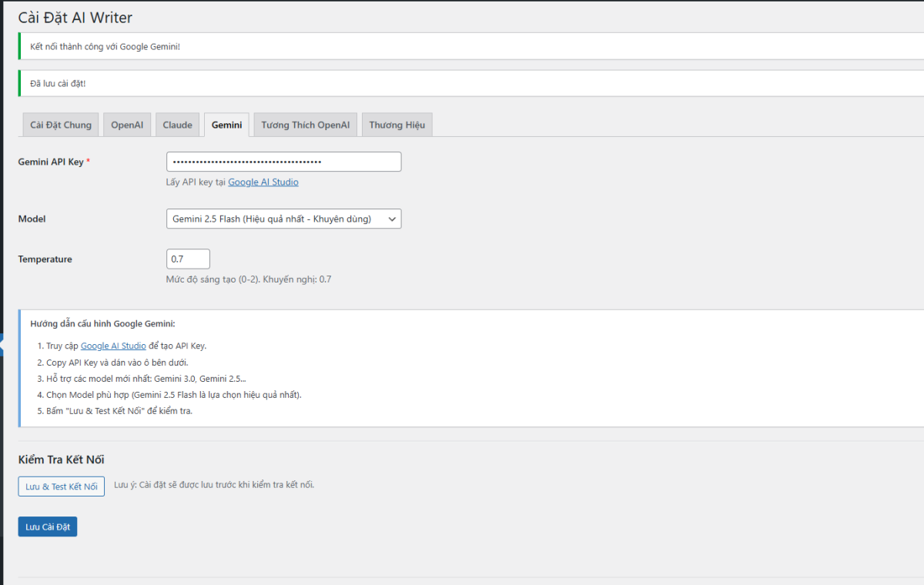The width and height of the screenshot is (924, 585).
Task: Follow Google AI Studio link in guide step 1
Action: pos(113,346)
